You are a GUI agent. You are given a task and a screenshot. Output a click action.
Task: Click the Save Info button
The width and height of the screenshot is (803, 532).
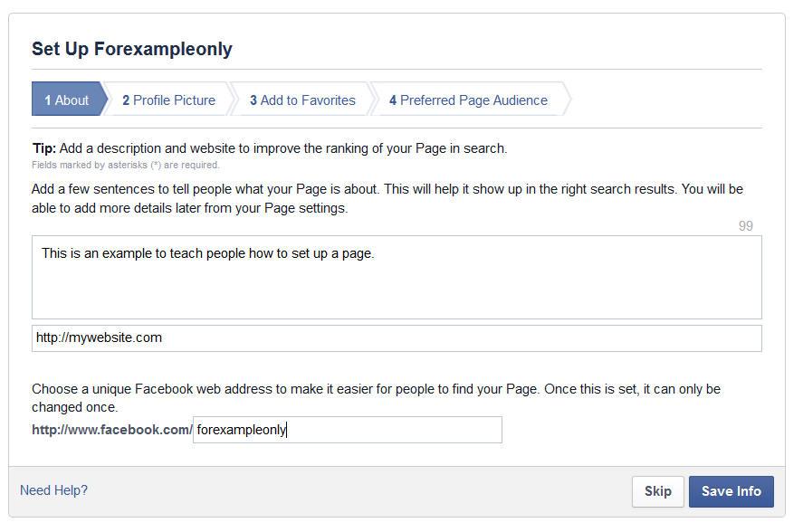tap(731, 491)
